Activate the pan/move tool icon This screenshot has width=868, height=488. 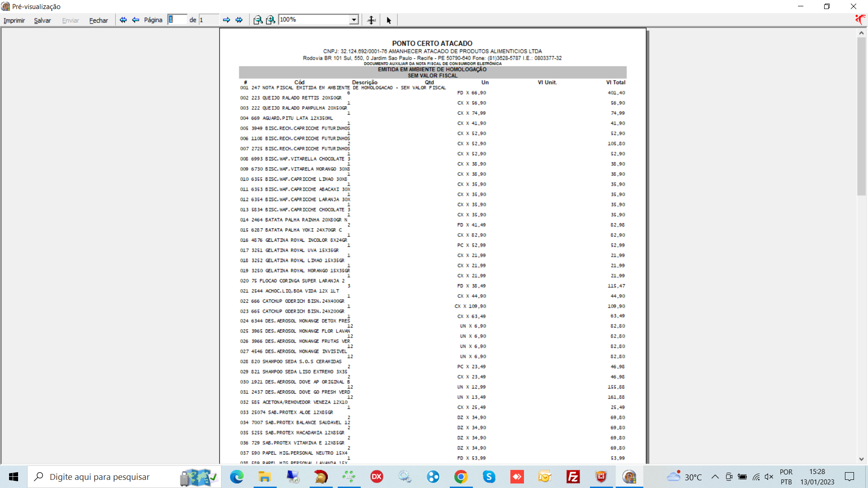371,20
